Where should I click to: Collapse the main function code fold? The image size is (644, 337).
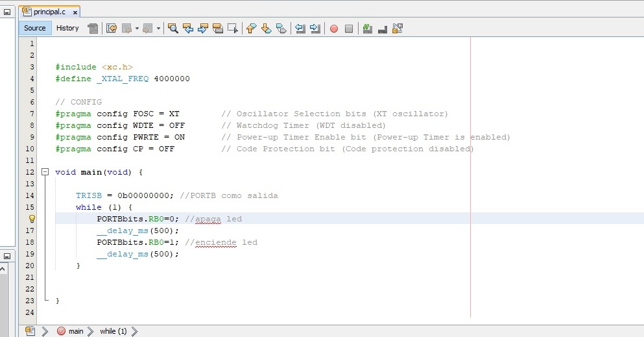[x=45, y=172]
